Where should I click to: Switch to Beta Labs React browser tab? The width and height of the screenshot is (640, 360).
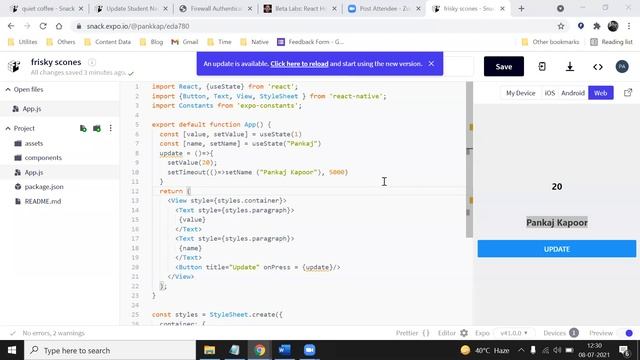(300, 9)
